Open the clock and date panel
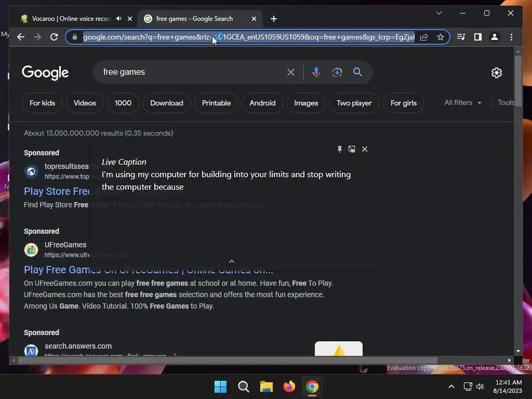This screenshot has width=532, height=399. pos(508,387)
